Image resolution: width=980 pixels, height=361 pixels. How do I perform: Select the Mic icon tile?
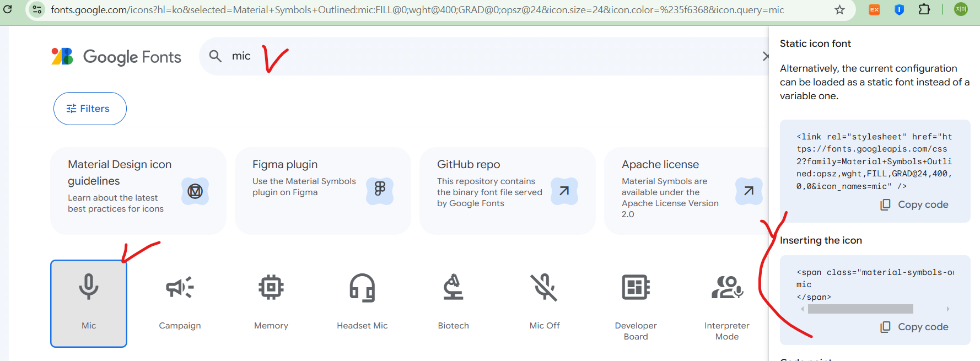89,304
